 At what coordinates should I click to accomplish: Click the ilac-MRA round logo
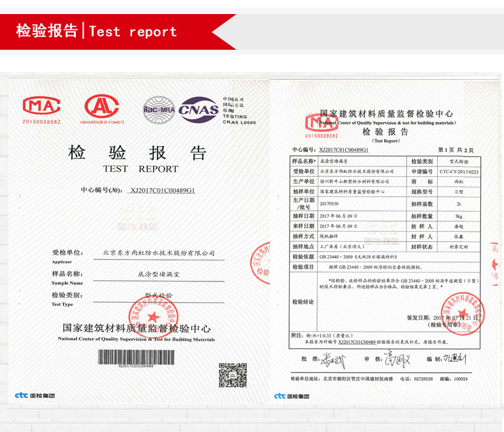[159, 109]
